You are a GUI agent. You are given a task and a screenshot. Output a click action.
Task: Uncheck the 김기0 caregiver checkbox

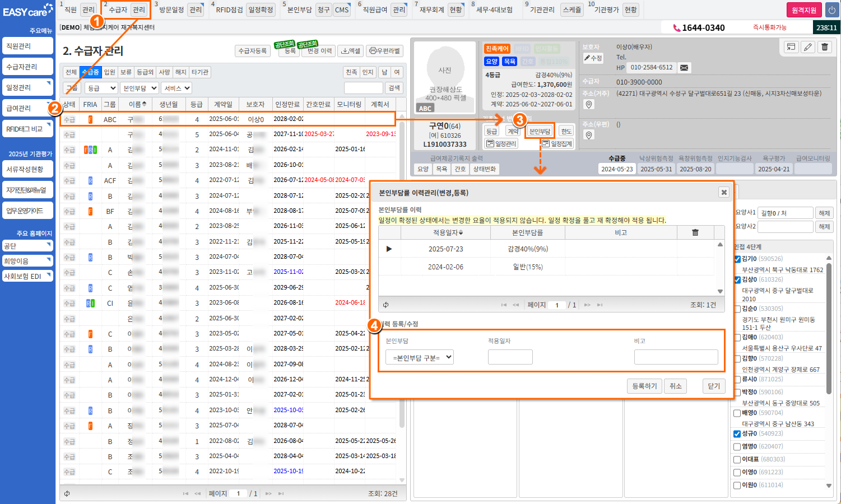[x=737, y=259]
